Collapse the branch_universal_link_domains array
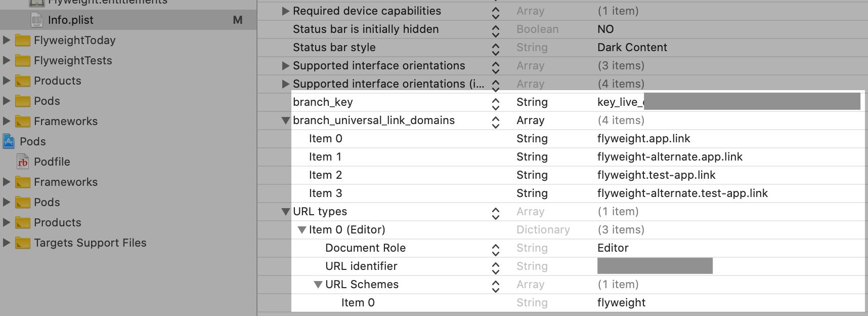The height and width of the screenshot is (316, 868). (x=286, y=121)
